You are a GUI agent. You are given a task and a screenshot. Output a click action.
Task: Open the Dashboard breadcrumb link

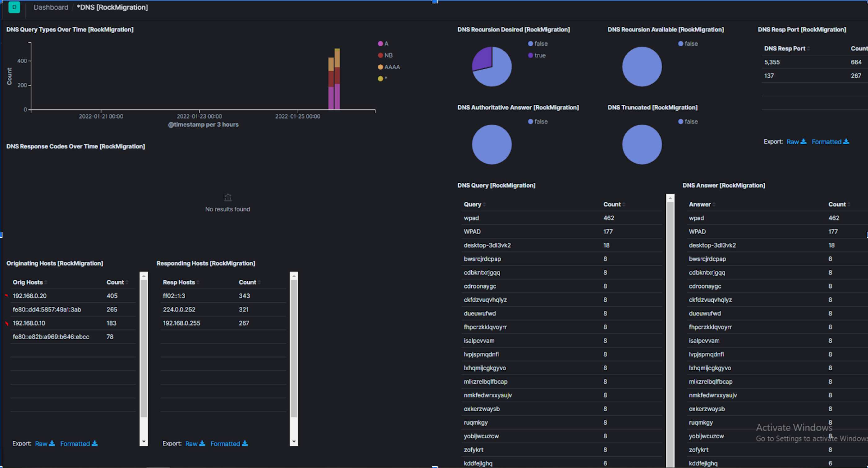(x=51, y=7)
